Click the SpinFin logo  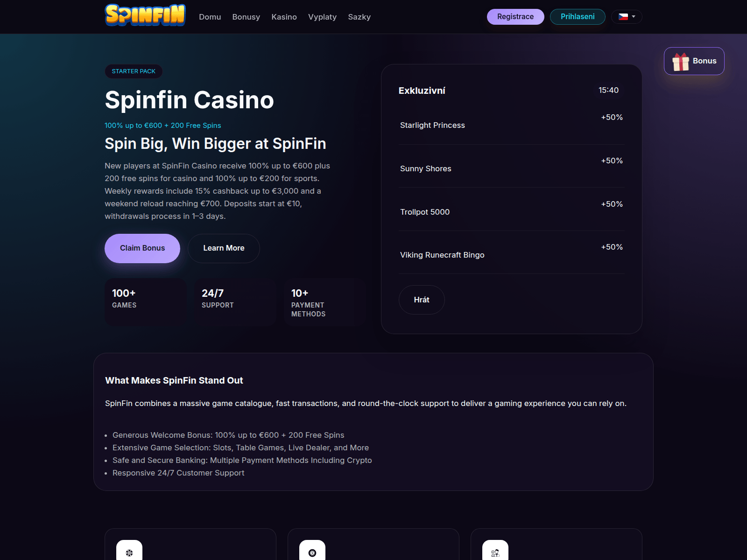pos(145,15)
